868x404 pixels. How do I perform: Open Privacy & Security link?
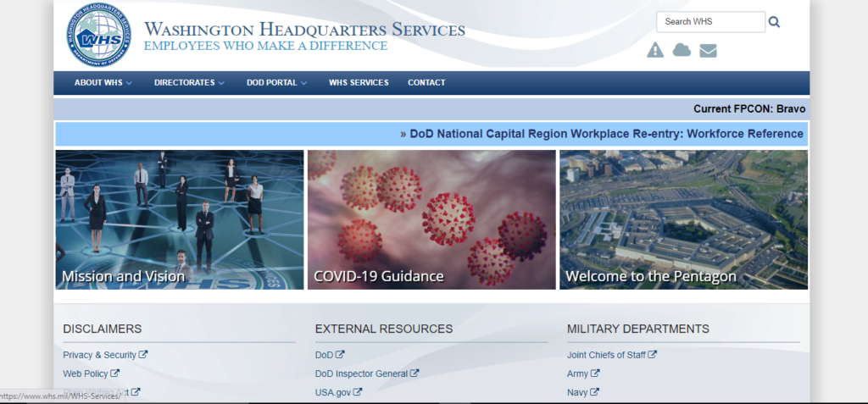click(100, 355)
